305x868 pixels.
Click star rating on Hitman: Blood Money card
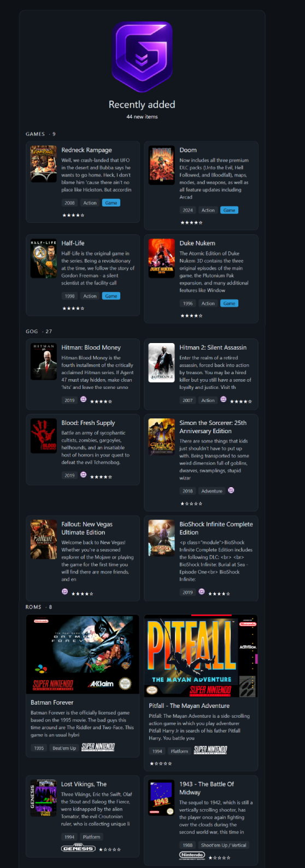click(x=101, y=401)
